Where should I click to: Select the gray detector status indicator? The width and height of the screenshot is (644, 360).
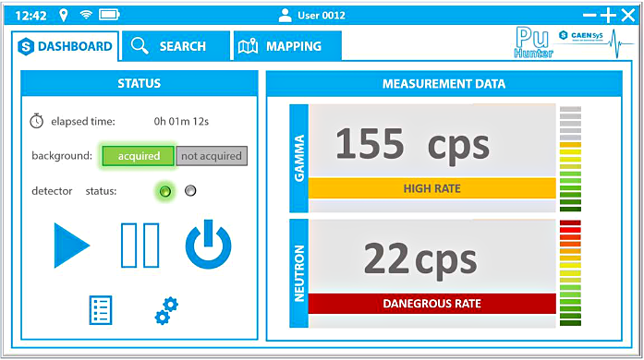click(190, 190)
